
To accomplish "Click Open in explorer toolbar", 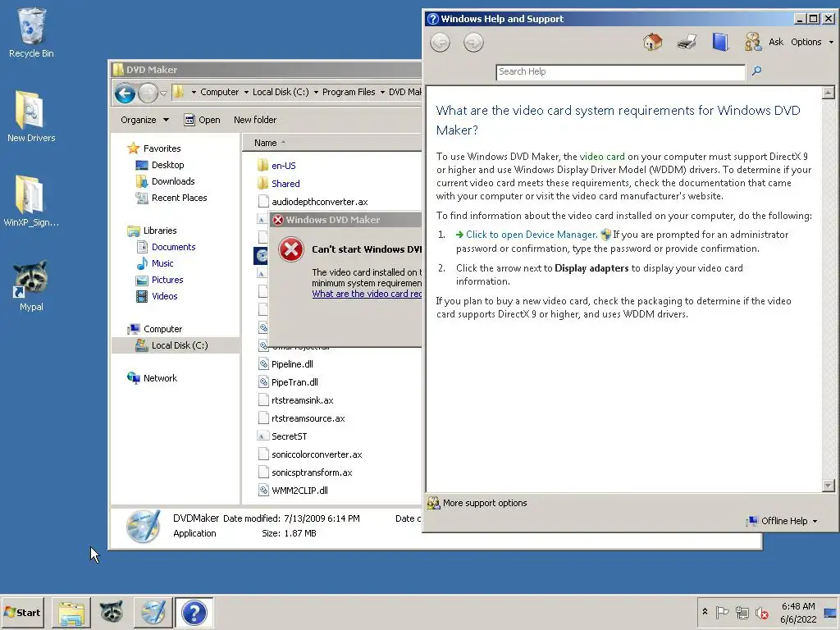I will [x=202, y=120].
